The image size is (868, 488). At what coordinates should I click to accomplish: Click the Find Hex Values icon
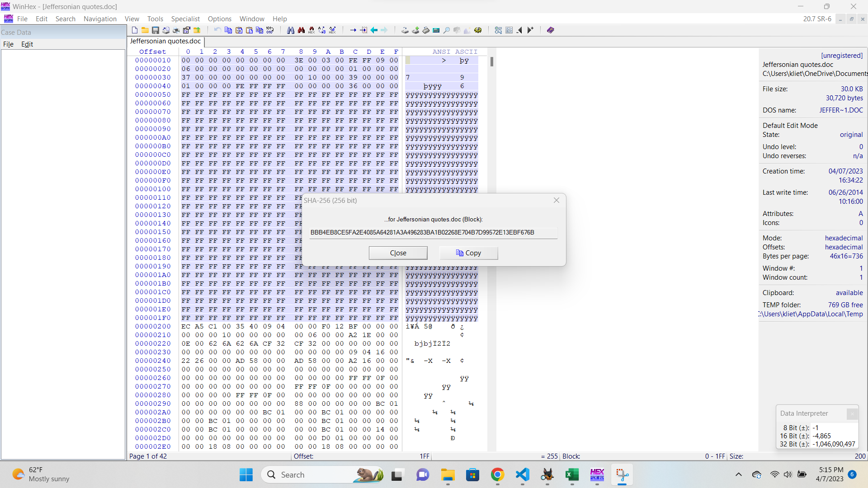311,30
